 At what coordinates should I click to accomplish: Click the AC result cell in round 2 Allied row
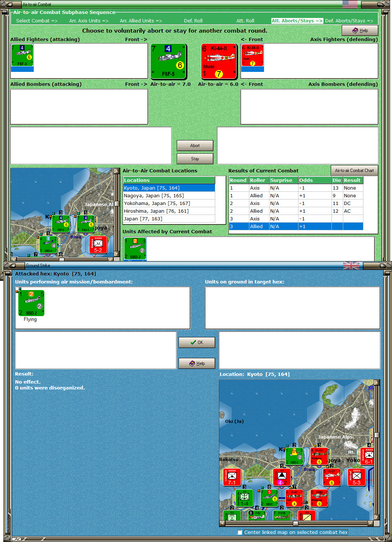point(353,211)
